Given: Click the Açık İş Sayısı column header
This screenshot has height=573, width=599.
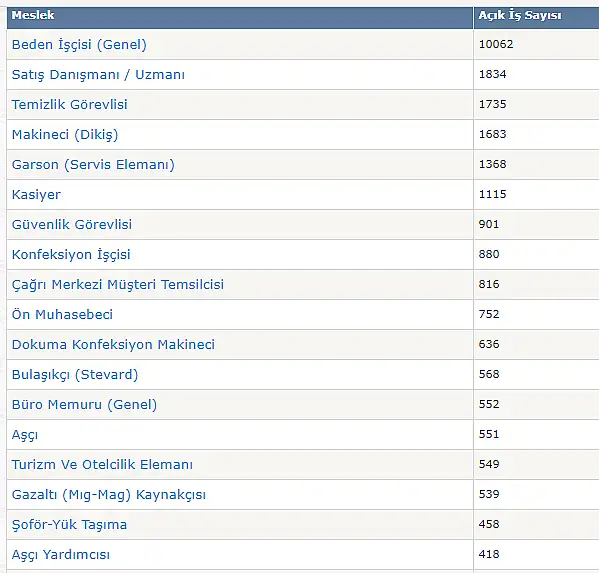Looking at the screenshot, I should point(520,15).
